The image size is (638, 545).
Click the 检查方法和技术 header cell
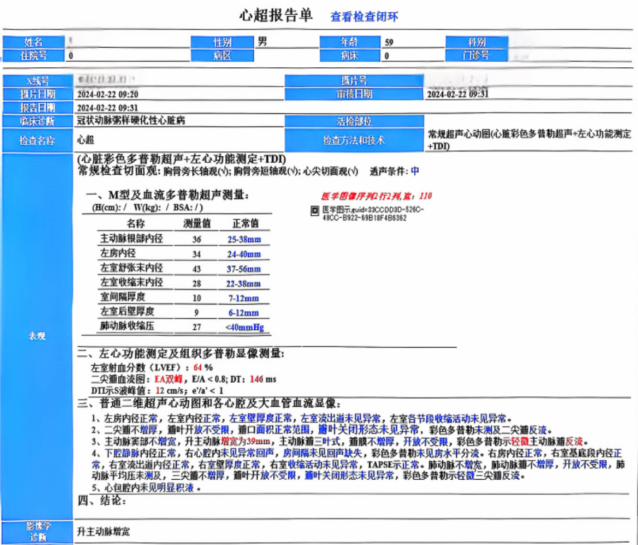(354, 140)
